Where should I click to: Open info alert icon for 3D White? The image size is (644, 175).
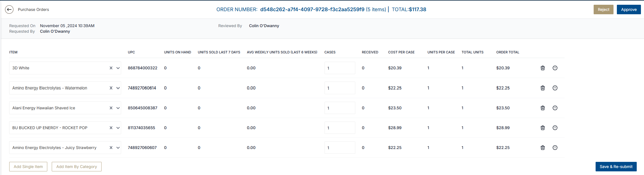point(555,68)
